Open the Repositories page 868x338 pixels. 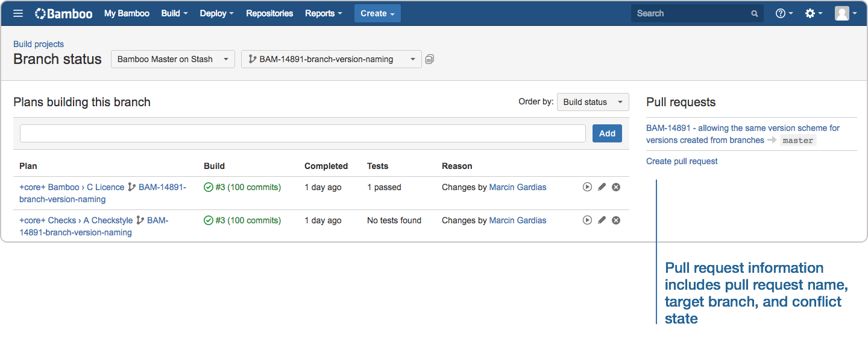(269, 13)
